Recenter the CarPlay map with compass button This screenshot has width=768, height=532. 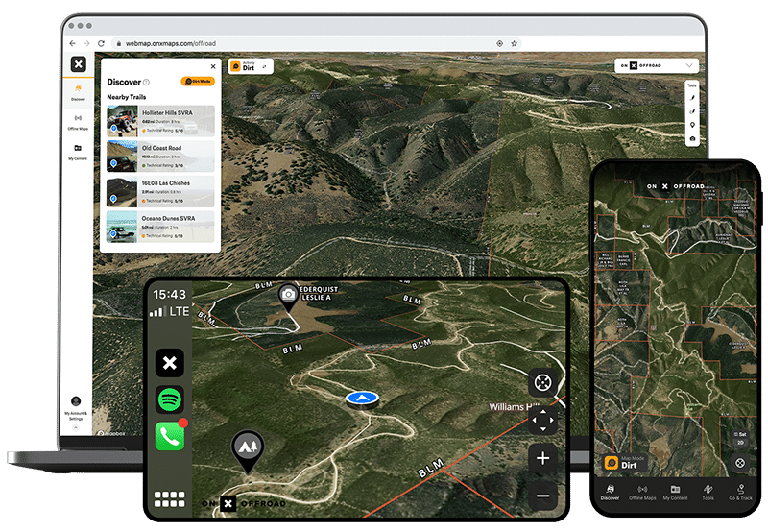pyautogui.click(x=542, y=382)
